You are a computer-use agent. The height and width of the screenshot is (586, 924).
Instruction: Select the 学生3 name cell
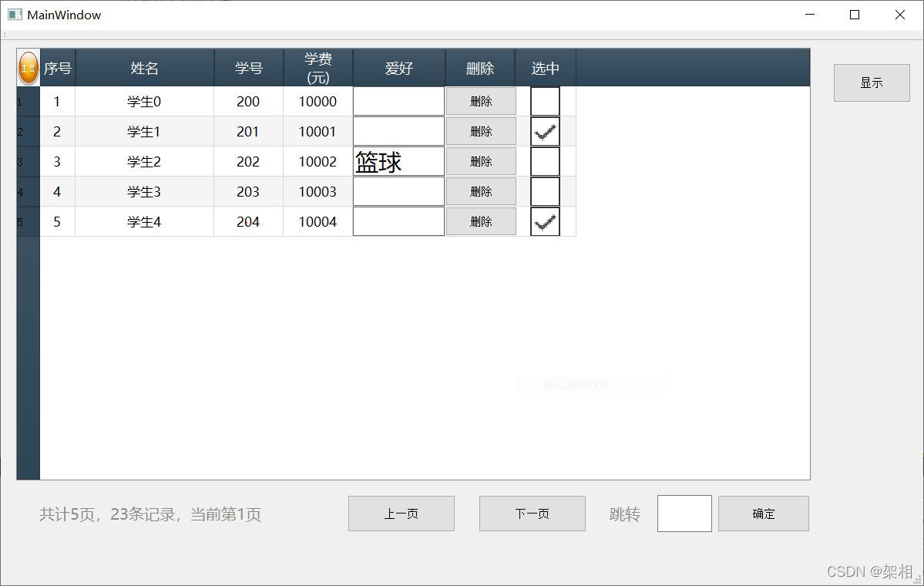coord(144,191)
